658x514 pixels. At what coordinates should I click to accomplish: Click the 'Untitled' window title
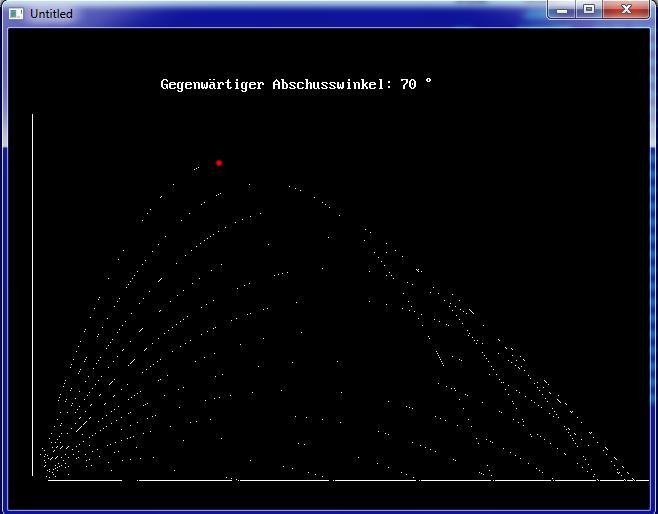point(51,14)
